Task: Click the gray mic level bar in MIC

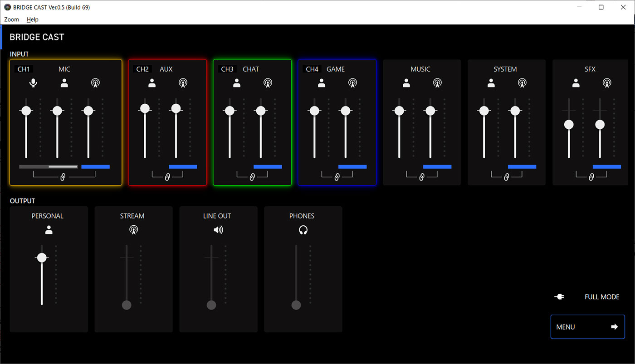Action: tap(49, 167)
